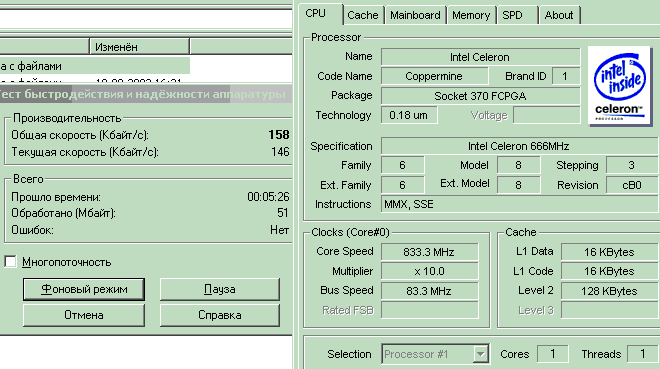Open the About tab
Screen dimensions: 660x369
(x=559, y=15)
